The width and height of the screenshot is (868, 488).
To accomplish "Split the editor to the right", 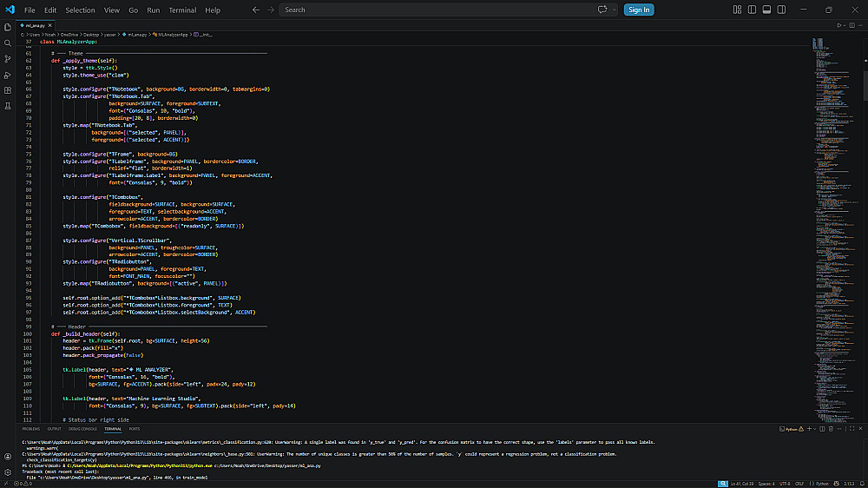I will [x=852, y=25].
